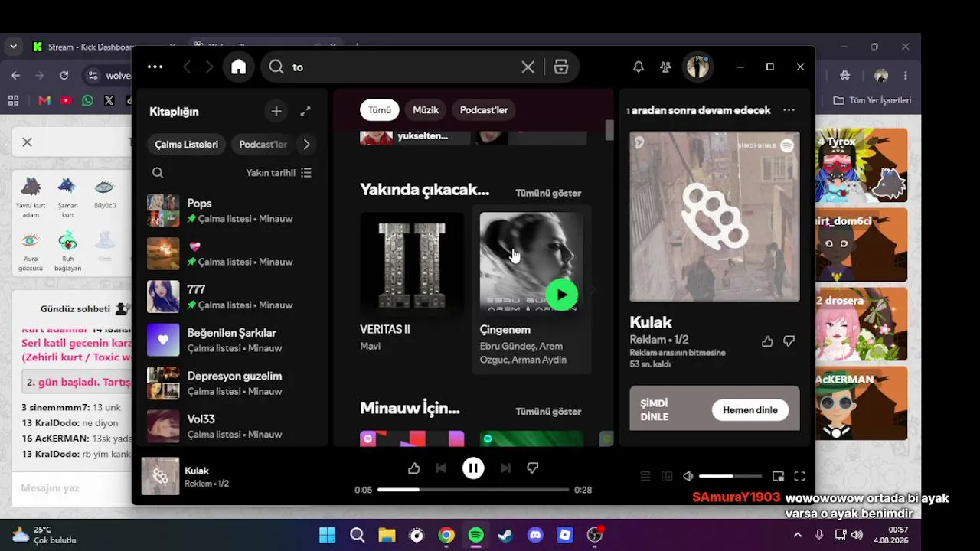Open YouTube bookmark in Chrome

66,100
